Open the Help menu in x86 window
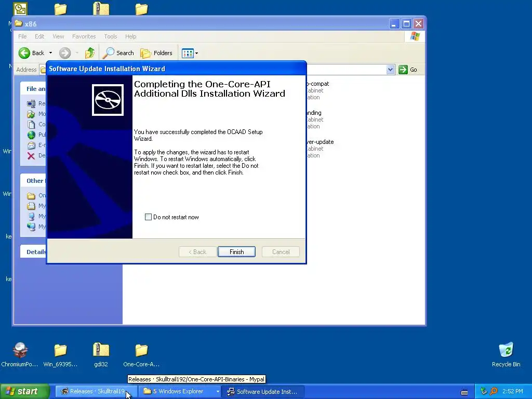Image resolution: width=532 pixels, height=399 pixels. (130, 36)
